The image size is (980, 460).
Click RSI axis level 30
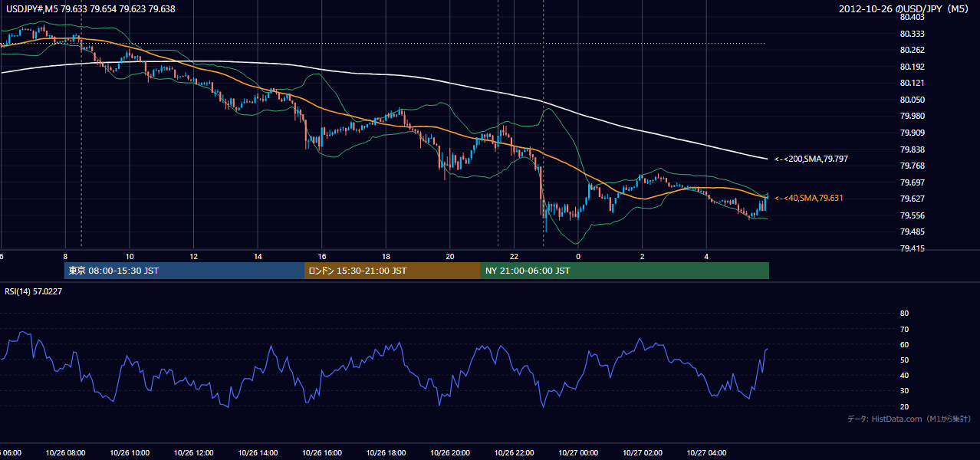(x=904, y=391)
